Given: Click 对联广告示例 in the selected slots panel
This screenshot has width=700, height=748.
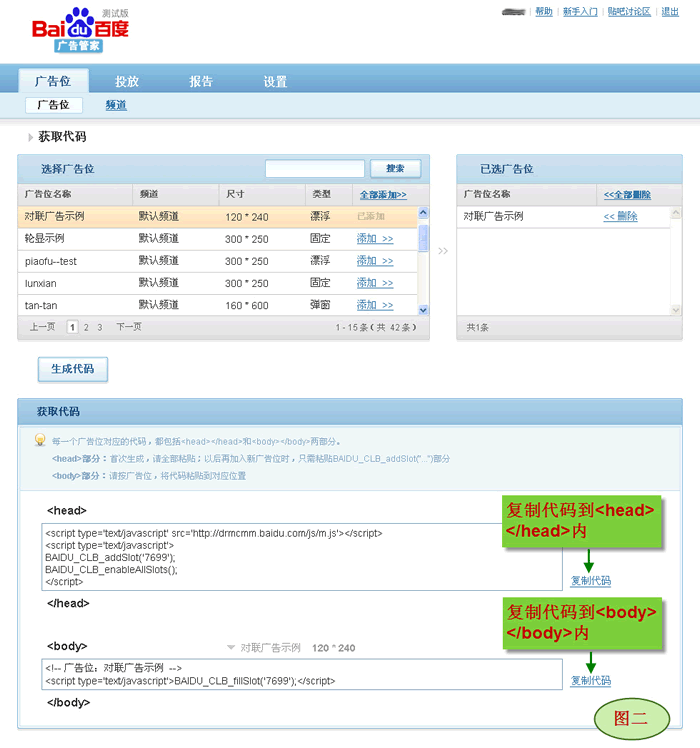Looking at the screenshot, I should (x=493, y=217).
